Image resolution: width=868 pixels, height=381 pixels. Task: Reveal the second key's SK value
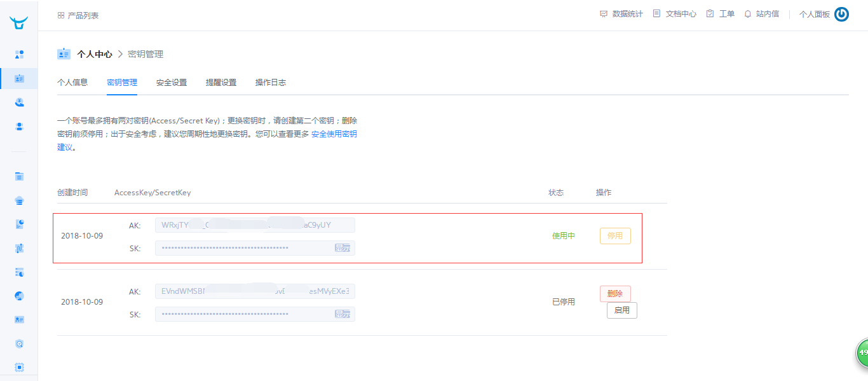[x=342, y=314]
